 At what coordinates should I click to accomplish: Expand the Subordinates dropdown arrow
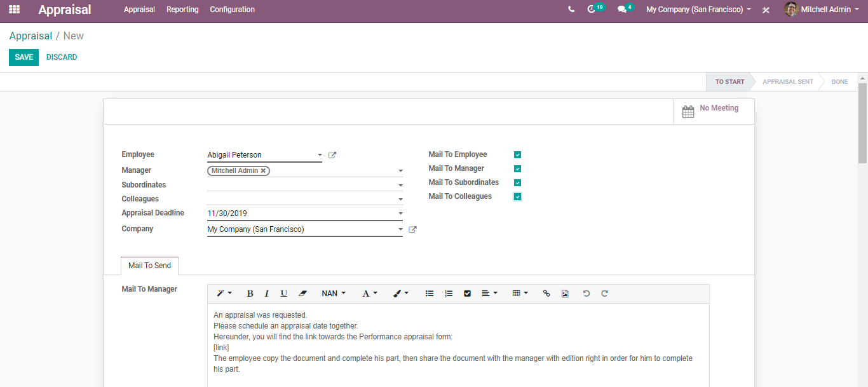click(400, 186)
